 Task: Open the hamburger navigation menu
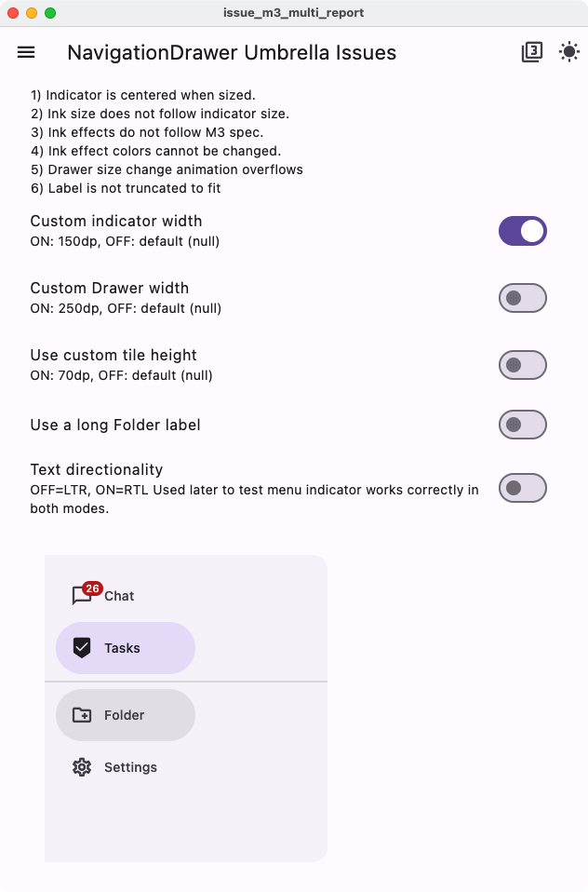(25, 52)
